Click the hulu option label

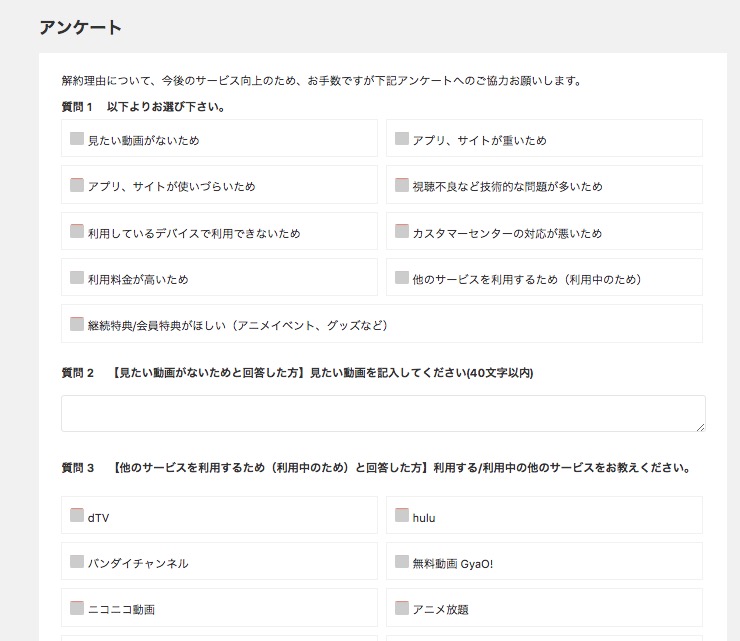[424, 518]
